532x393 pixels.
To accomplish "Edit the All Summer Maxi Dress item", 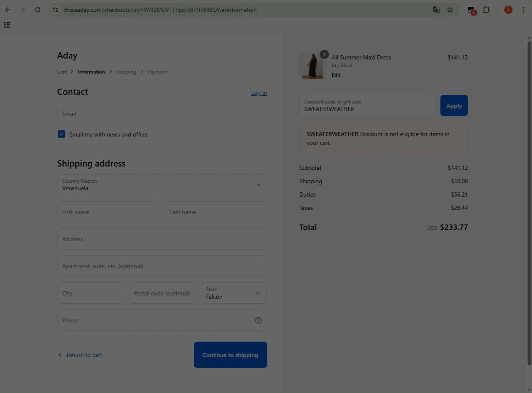I will [x=336, y=75].
